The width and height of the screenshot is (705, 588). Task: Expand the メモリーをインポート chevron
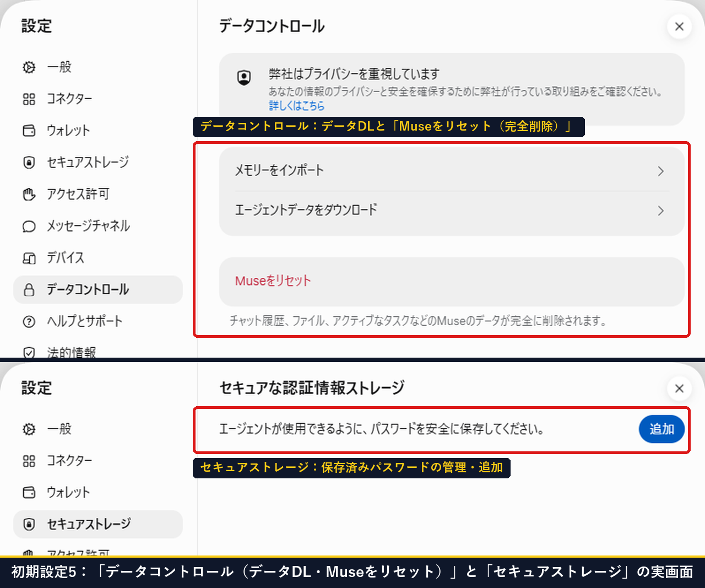click(661, 171)
